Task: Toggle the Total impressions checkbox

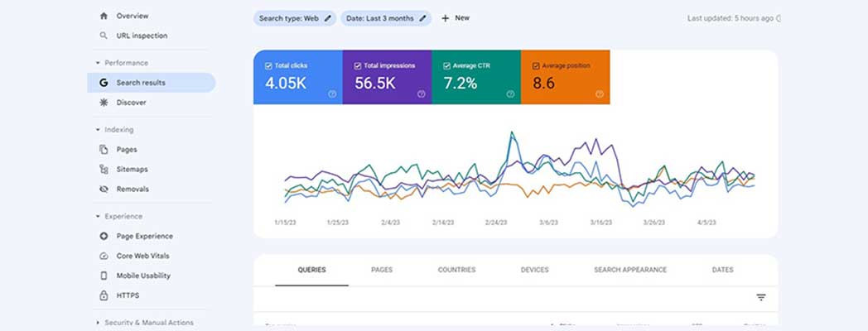Action: coord(358,65)
